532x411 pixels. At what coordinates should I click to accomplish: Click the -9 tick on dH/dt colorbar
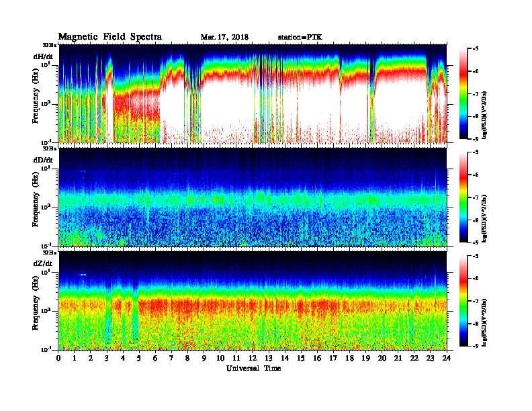pos(476,139)
